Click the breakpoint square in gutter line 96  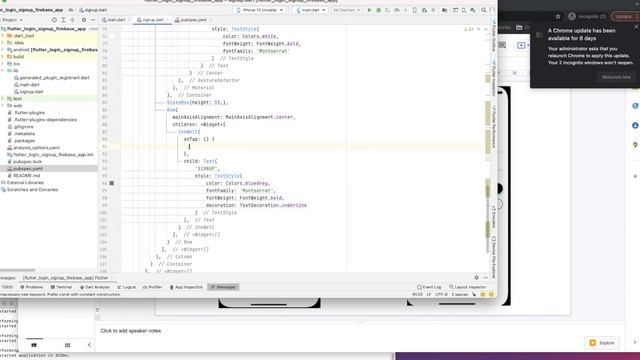point(111,183)
